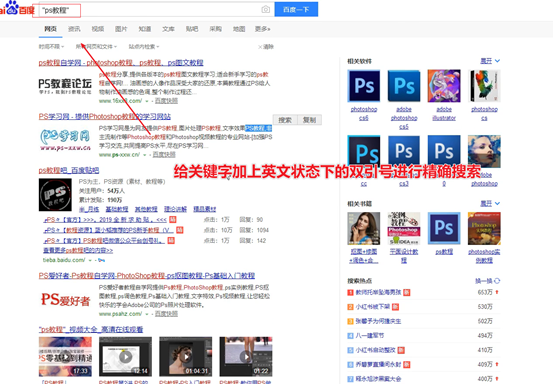Click the photoshop cc Ps icon

pyautogui.click(x=364, y=151)
